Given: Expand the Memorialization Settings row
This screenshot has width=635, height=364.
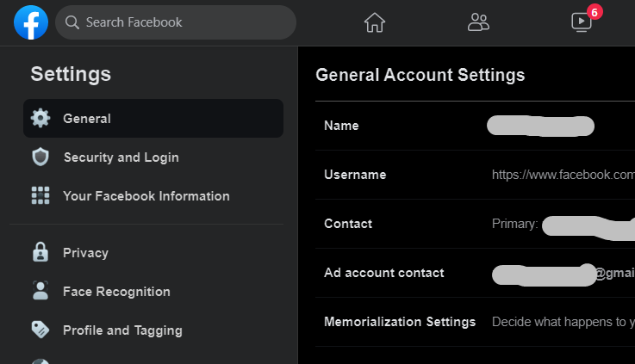Looking at the screenshot, I should [475, 322].
